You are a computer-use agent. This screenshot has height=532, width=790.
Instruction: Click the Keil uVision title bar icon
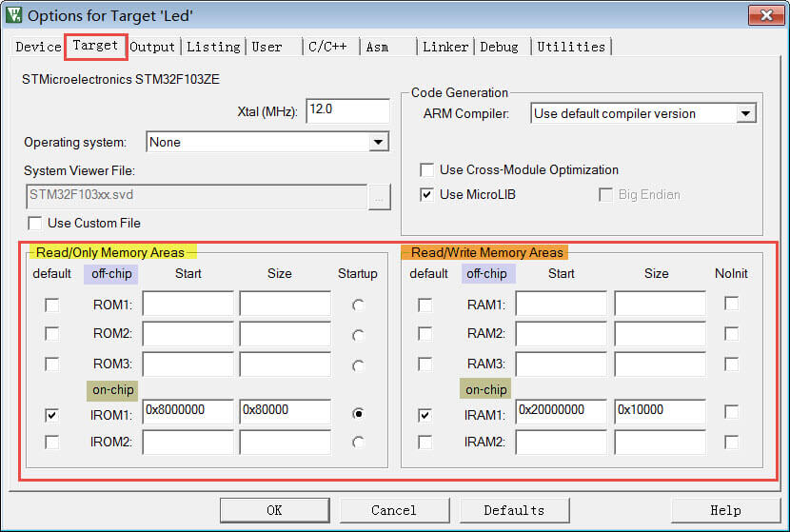pos(13,15)
